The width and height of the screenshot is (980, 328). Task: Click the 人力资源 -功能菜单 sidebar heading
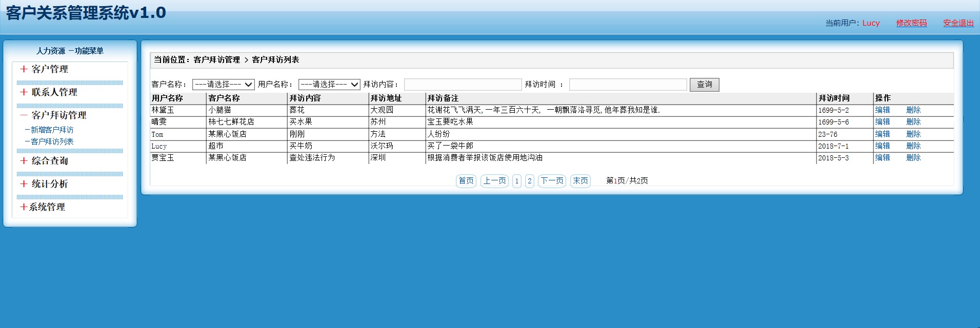click(x=70, y=51)
